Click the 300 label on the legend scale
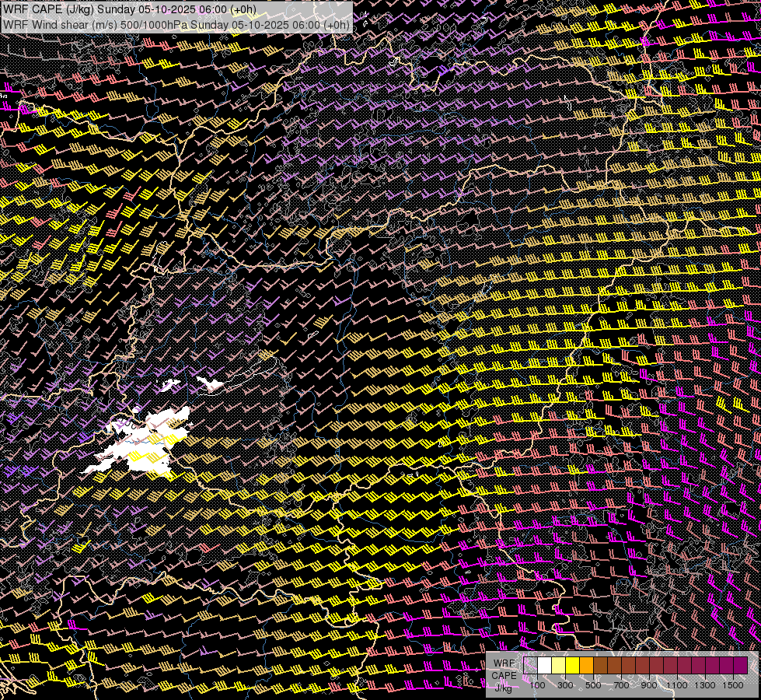 click(565, 685)
